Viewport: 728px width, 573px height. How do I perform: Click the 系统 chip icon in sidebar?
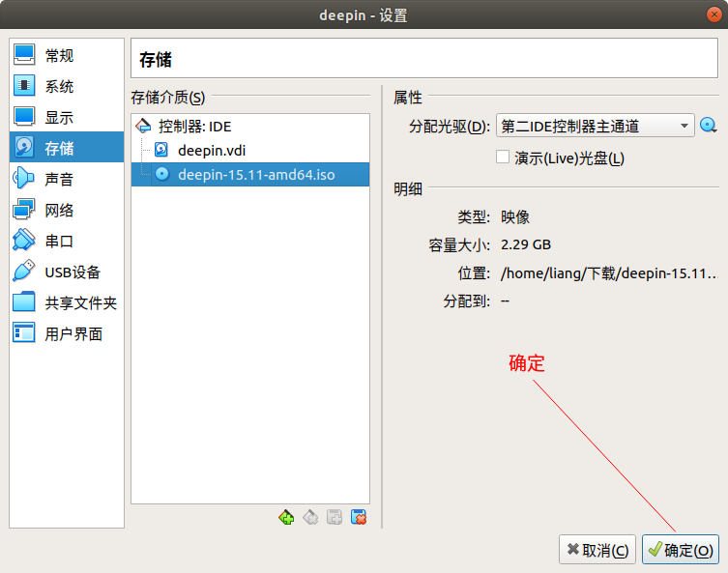[24, 85]
